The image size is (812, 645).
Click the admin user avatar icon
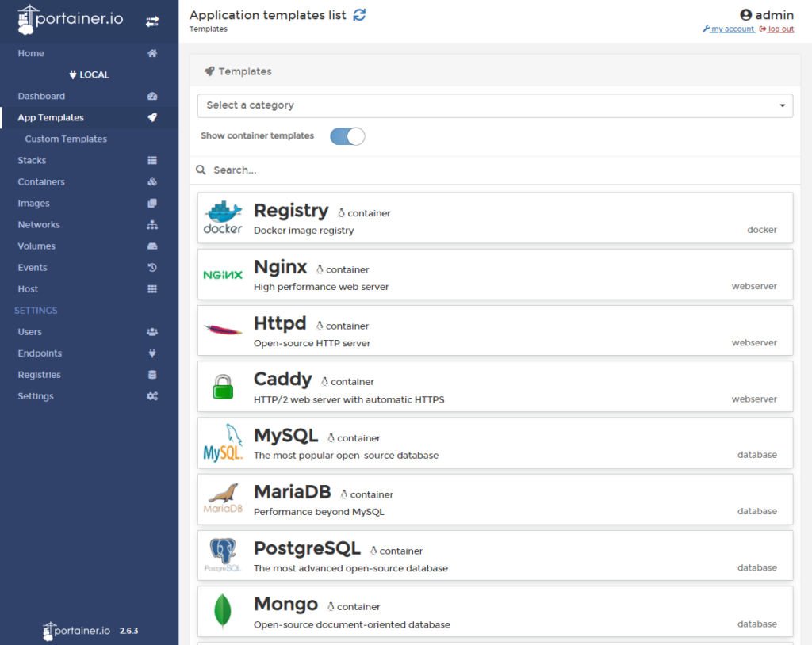tap(745, 15)
